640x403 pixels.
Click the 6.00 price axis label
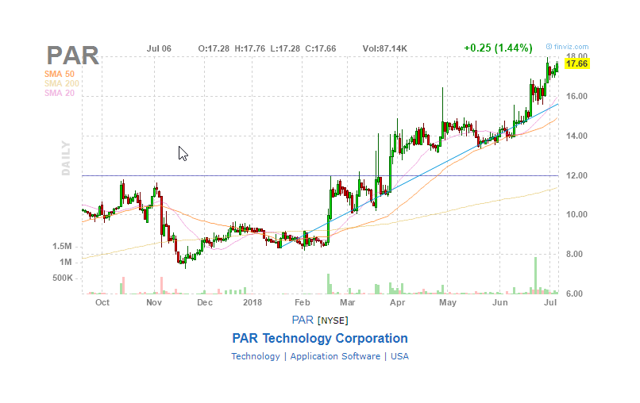click(577, 294)
